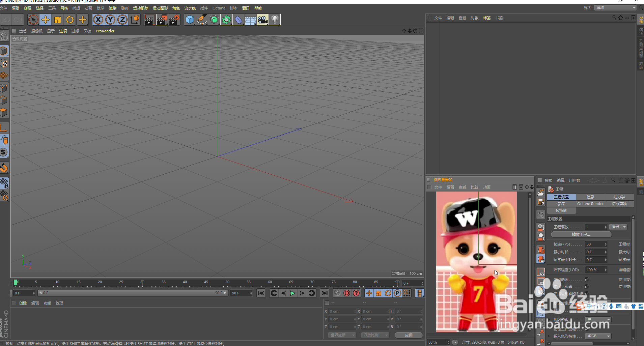644x346 pixels.
Task: Jump to the end of animation
Action: point(325,293)
